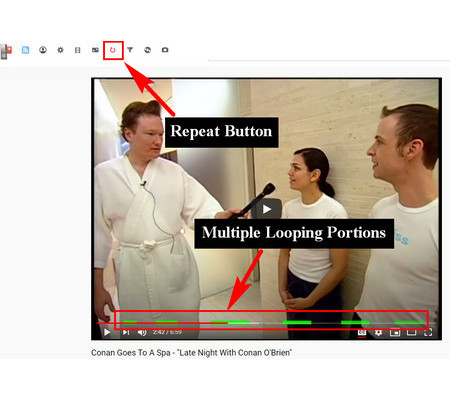
Task: Click the 2:42 / 6:59 time display
Action: 167,332
